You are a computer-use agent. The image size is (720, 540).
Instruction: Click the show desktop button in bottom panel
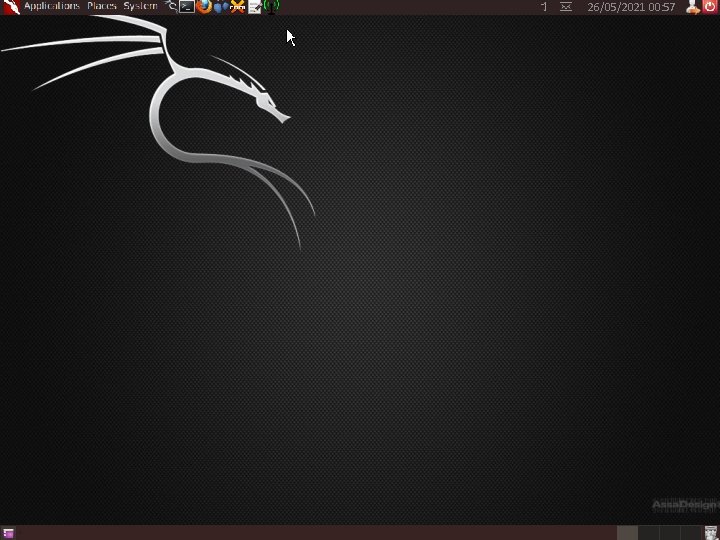pos(8,533)
